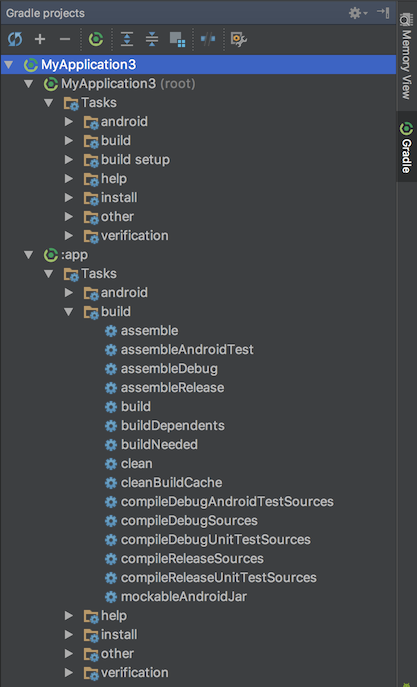Select buildDependents task
Screen dimensions: 417x687
tap(173, 425)
